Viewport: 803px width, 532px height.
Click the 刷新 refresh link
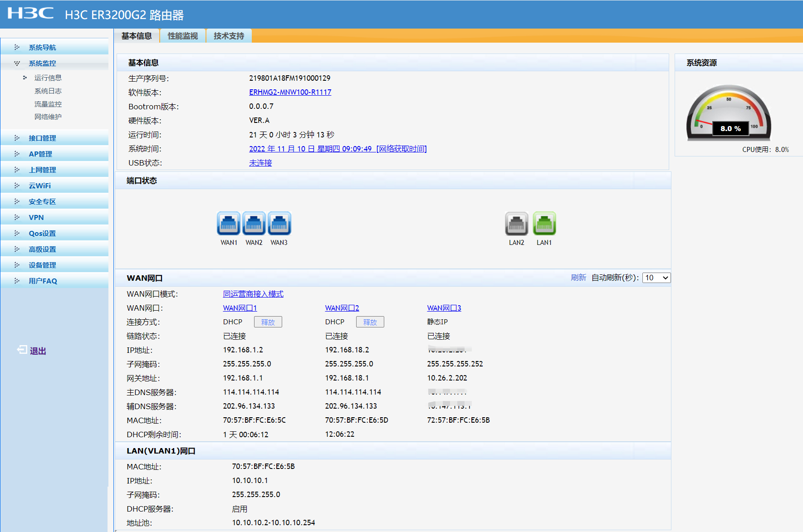[578, 278]
